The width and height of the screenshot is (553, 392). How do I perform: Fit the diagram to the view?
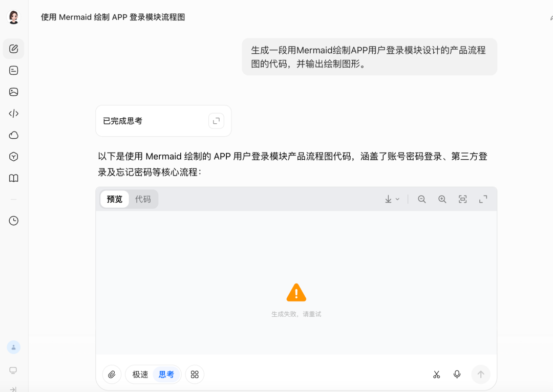tap(463, 199)
